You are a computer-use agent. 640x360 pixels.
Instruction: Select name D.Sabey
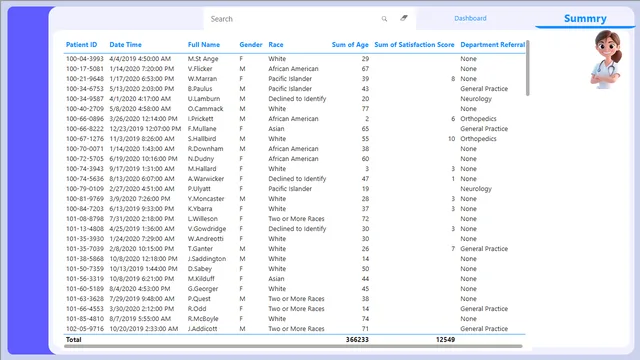point(200,269)
